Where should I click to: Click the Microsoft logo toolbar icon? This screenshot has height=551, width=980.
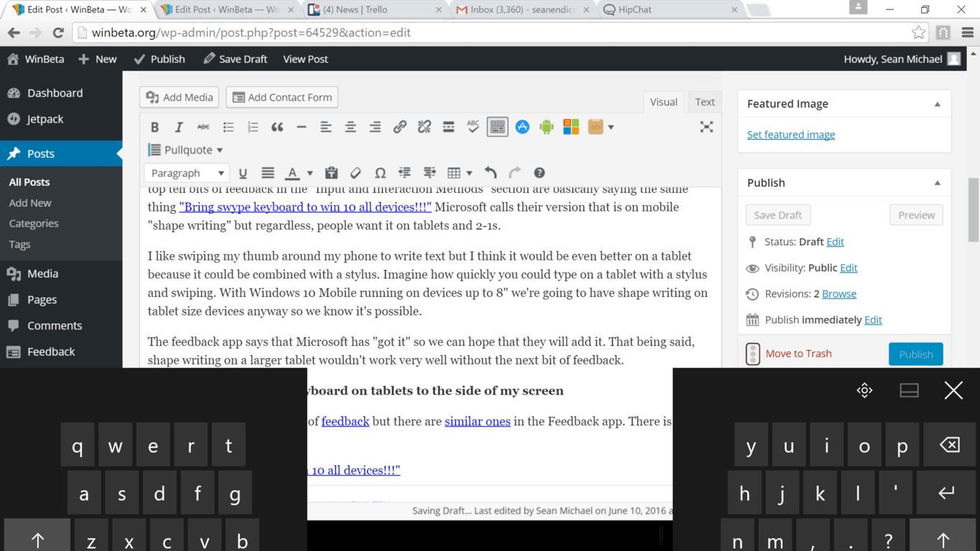571,127
